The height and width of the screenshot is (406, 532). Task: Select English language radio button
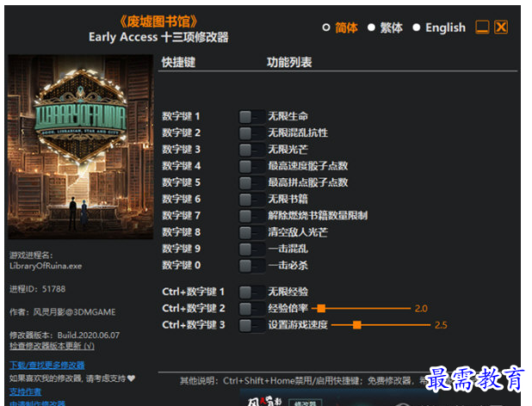pyautogui.click(x=417, y=28)
